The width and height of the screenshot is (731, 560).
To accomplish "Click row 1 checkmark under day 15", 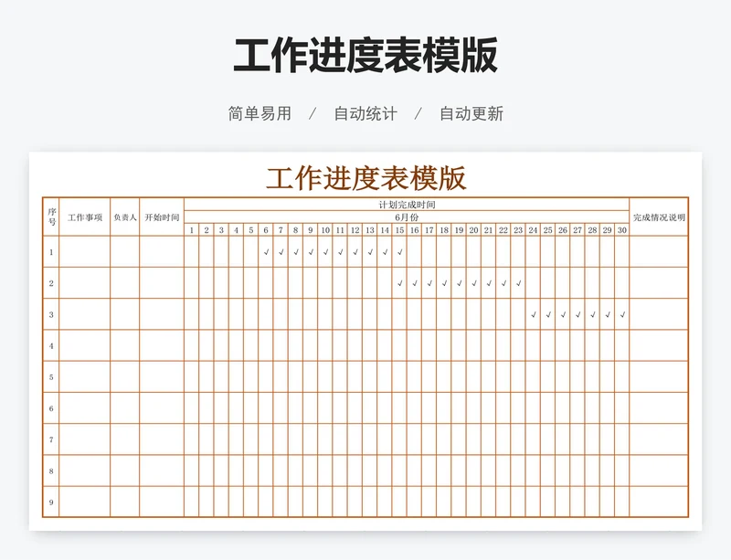I will pyautogui.click(x=400, y=252).
